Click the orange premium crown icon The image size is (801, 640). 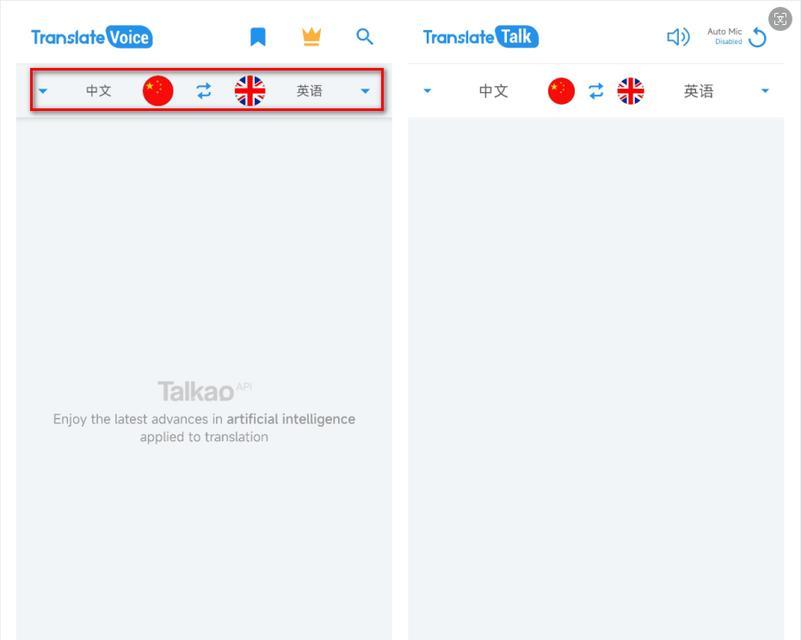point(311,37)
